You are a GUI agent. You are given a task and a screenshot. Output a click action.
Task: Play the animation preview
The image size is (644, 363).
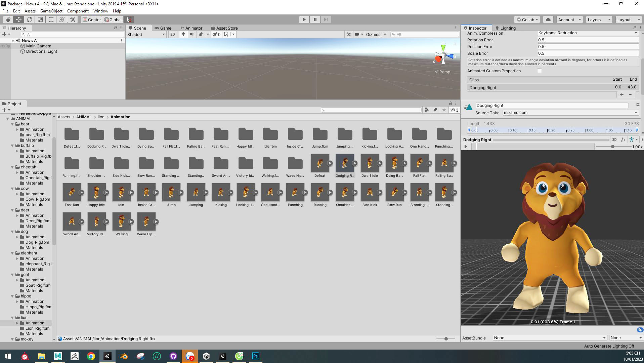pos(466,147)
